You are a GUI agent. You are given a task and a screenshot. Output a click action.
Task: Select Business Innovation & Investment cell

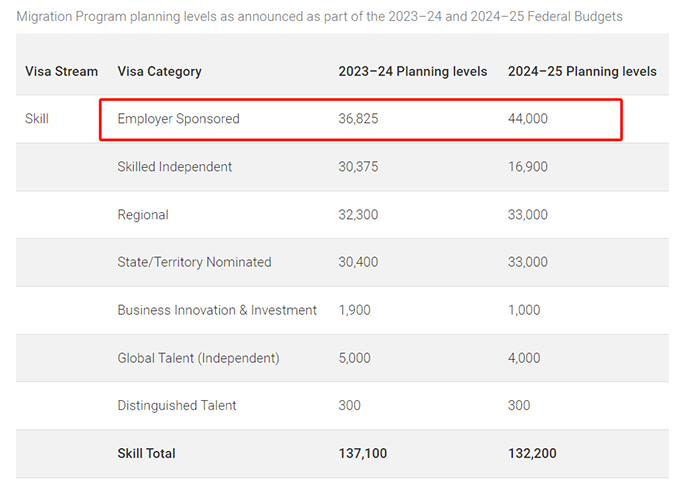[217, 310]
